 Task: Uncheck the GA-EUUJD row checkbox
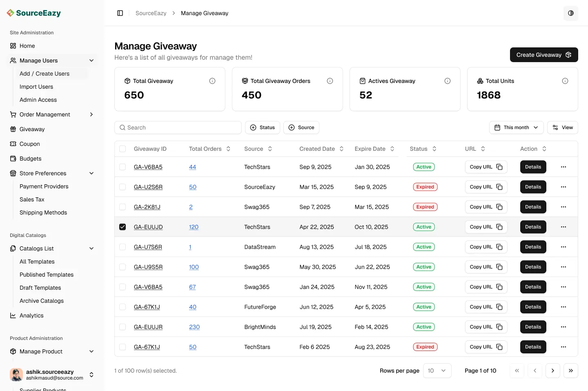[122, 227]
